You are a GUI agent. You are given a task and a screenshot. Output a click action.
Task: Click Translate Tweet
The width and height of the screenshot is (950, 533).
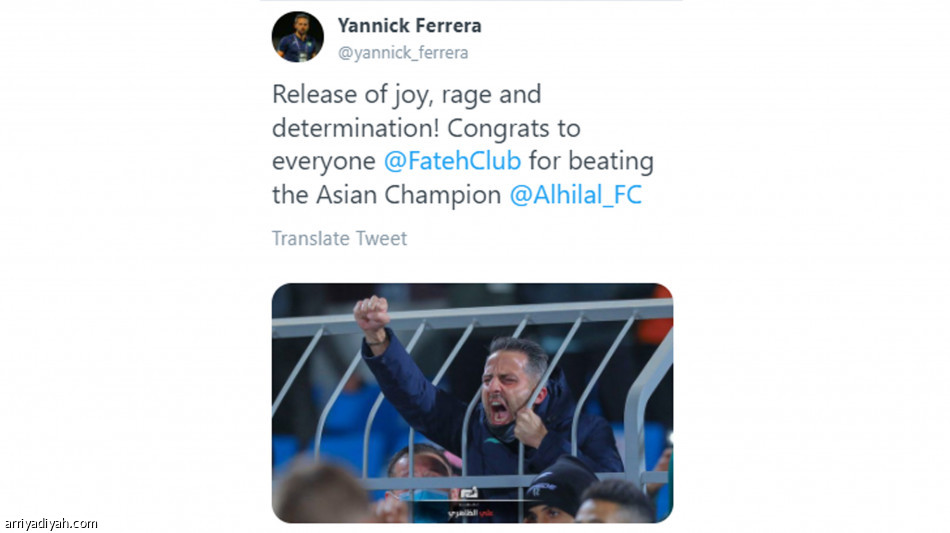pos(339,238)
